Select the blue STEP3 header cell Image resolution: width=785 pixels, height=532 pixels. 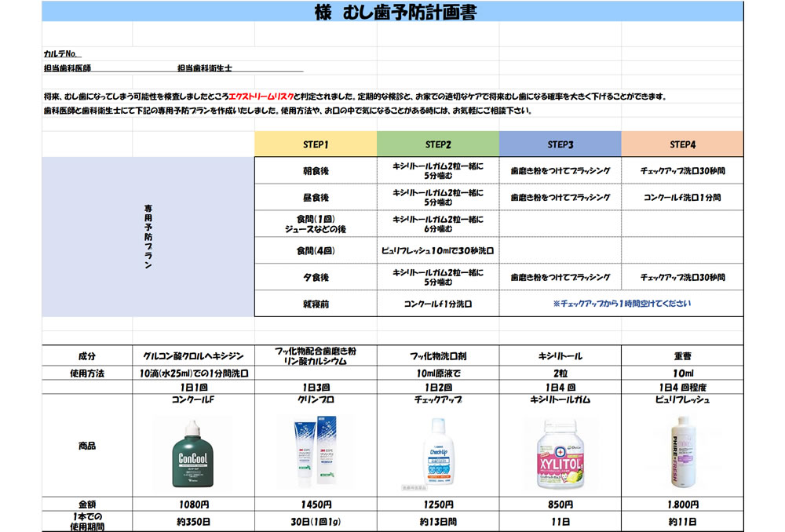pos(560,144)
